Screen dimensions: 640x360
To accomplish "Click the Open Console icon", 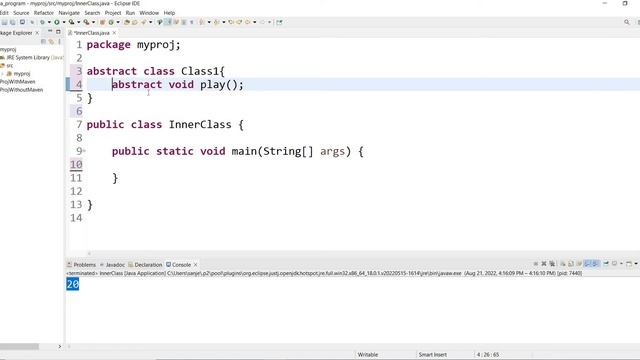I will tap(629, 264).
